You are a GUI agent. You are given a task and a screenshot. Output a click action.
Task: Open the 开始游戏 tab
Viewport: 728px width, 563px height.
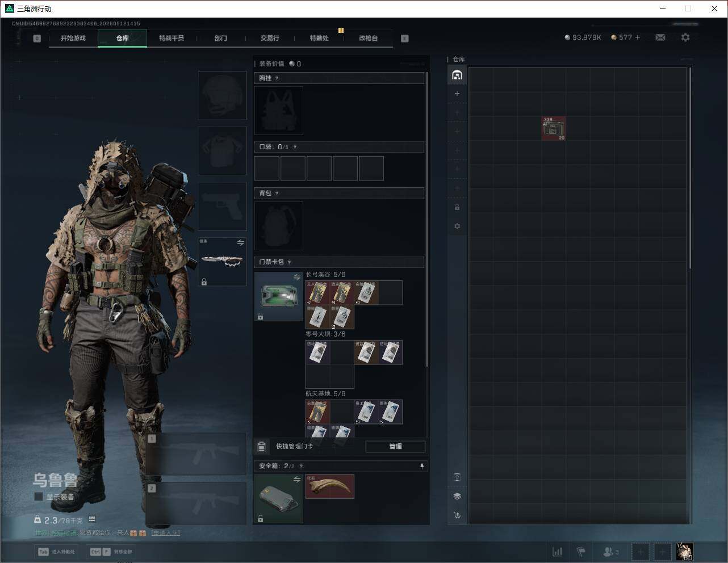coord(73,38)
